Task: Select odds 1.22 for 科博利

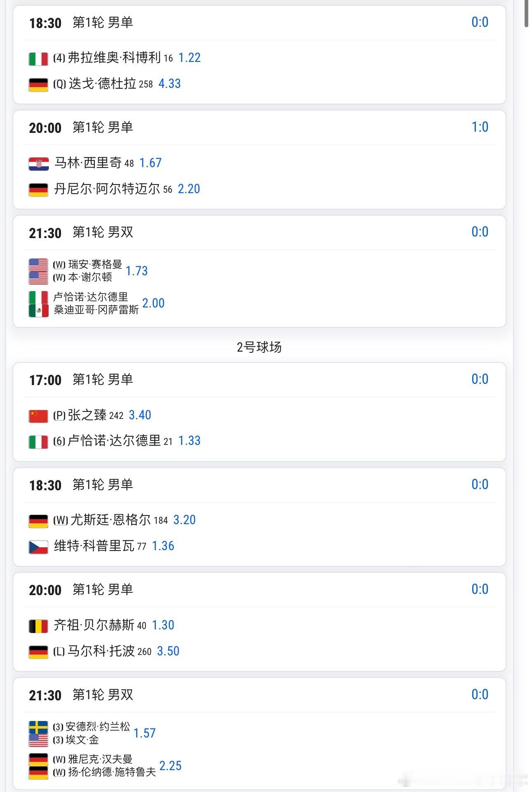Action: (x=189, y=58)
